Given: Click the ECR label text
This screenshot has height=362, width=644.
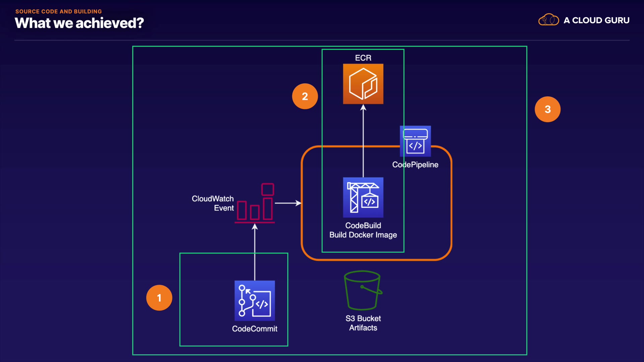Looking at the screenshot, I should pos(363,58).
